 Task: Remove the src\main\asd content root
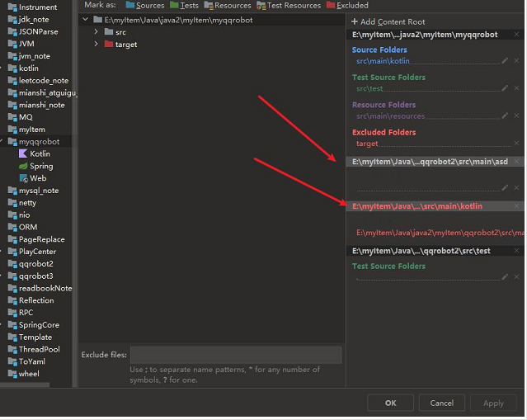516,162
